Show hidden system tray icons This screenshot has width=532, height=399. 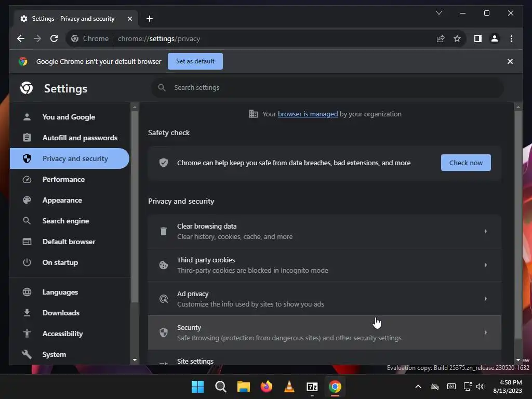pos(418,387)
